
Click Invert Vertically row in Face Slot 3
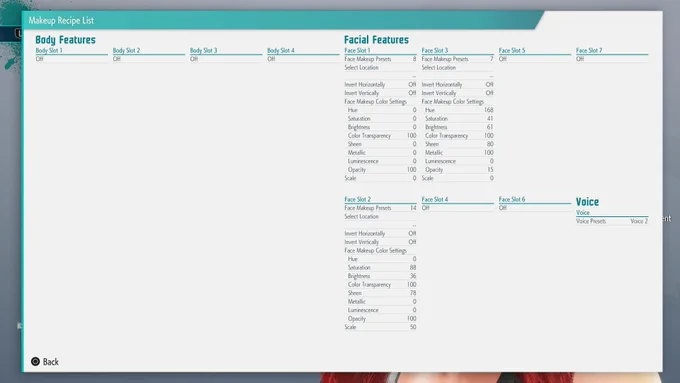458,93
